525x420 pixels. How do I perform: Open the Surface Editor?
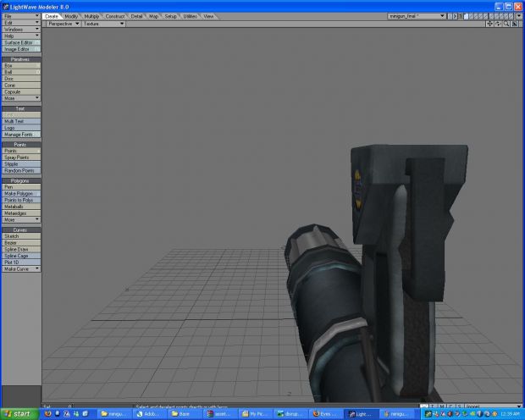click(x=21, y=42)
